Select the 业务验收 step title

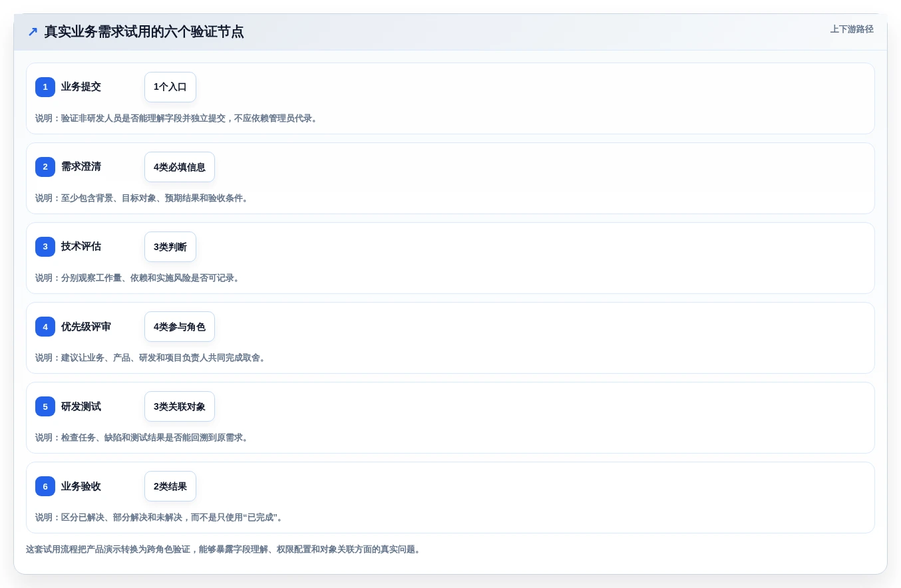81,486
